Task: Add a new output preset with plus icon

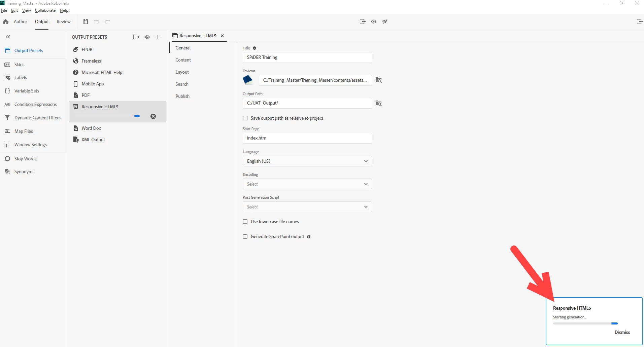Action: click(158, 37)
